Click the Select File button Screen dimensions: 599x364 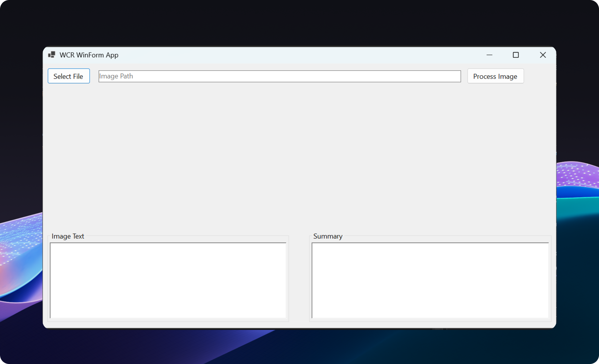[69, 76]
